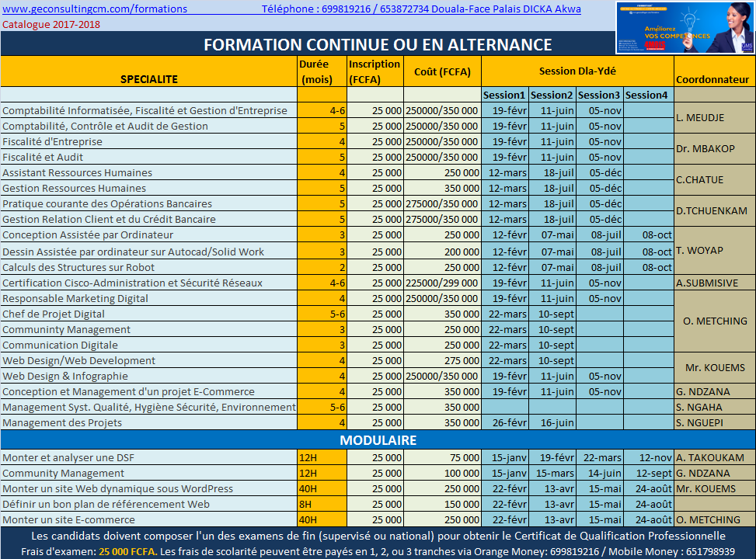Select 'Gestion Relation Client et du Crédit Bancaire'
756x559 pixels.
149,219
